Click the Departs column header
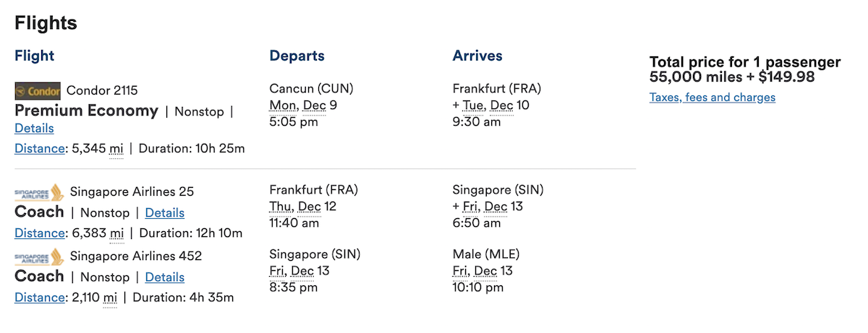This screenshot has height=333, width=868. (x=297, y=56)
